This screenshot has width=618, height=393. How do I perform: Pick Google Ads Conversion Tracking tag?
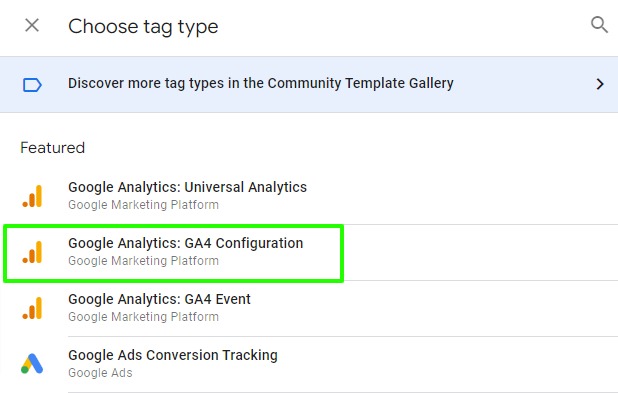173,355
